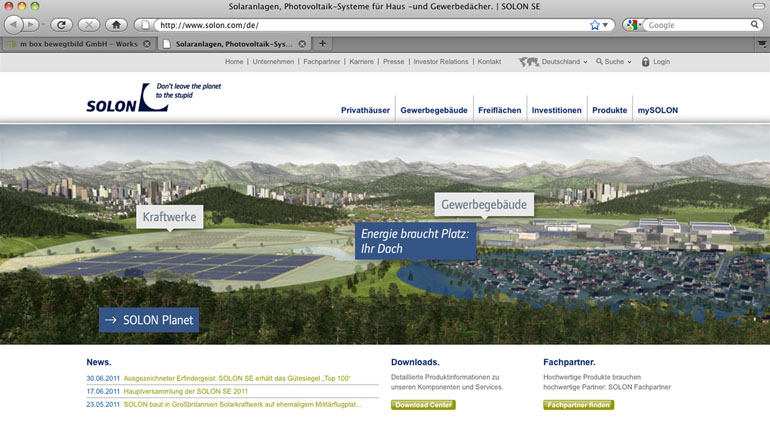Select the Solaranlagen, Photovoltaik-Sys... tab

[x=234, y=44]
